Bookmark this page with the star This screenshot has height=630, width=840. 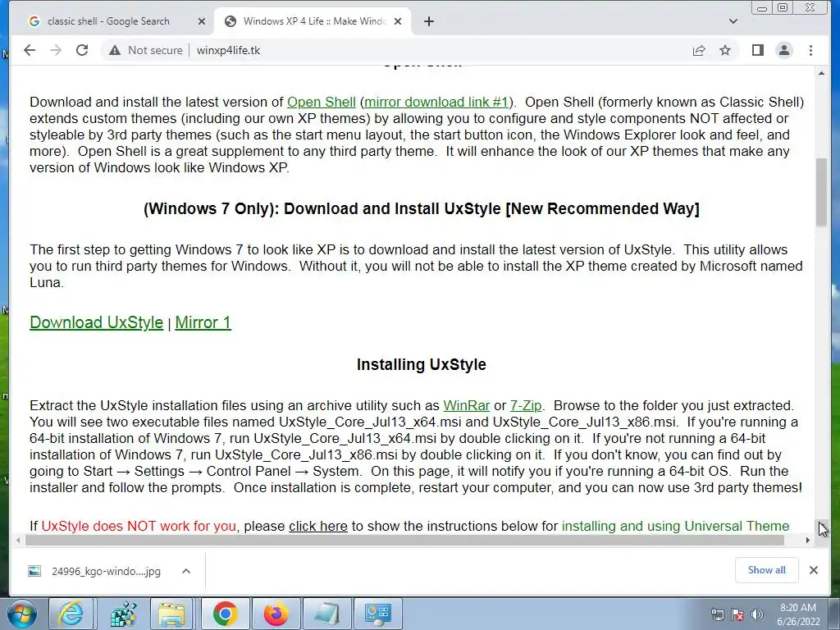[725, 50]
